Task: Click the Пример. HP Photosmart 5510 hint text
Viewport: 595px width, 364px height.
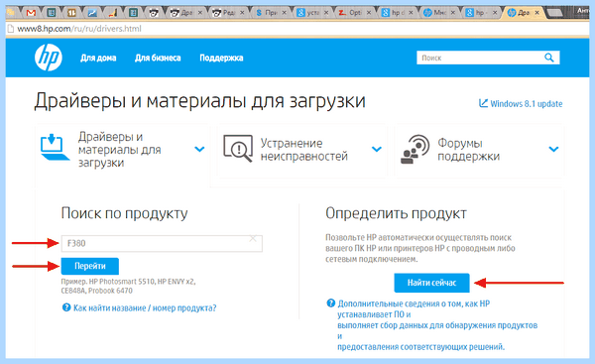Action: point(128,287)
